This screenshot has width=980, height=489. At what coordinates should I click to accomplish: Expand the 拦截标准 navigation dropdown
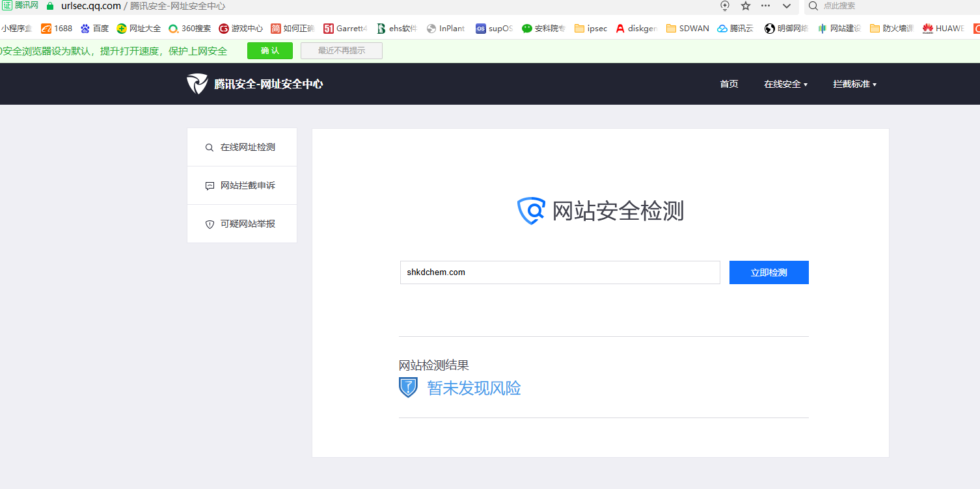pyautogui.click(x=854, y=84)
